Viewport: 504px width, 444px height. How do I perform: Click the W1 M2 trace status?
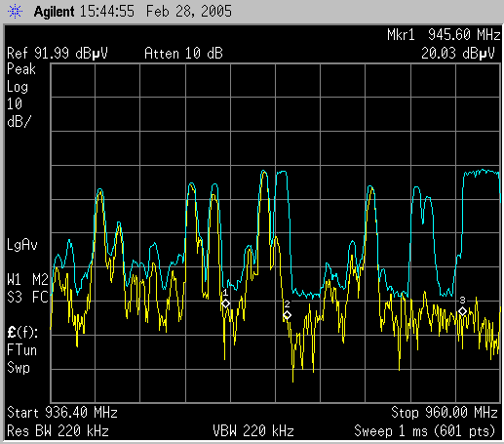27,280
